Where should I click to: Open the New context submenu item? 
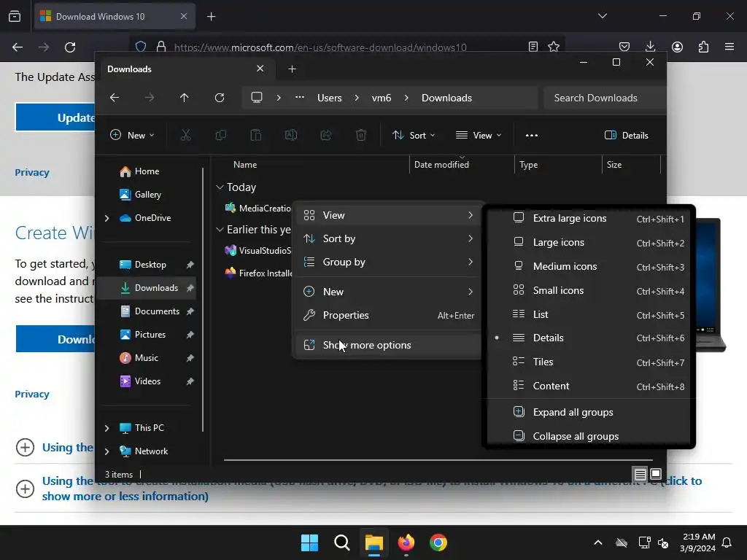coord(388,292)
